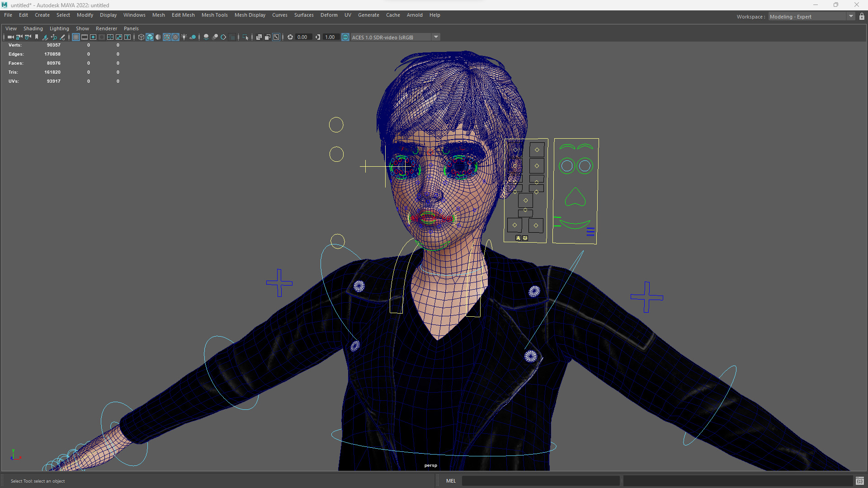Expand the viewport Panels menu

pyautogui.click(x=131, y=28)
